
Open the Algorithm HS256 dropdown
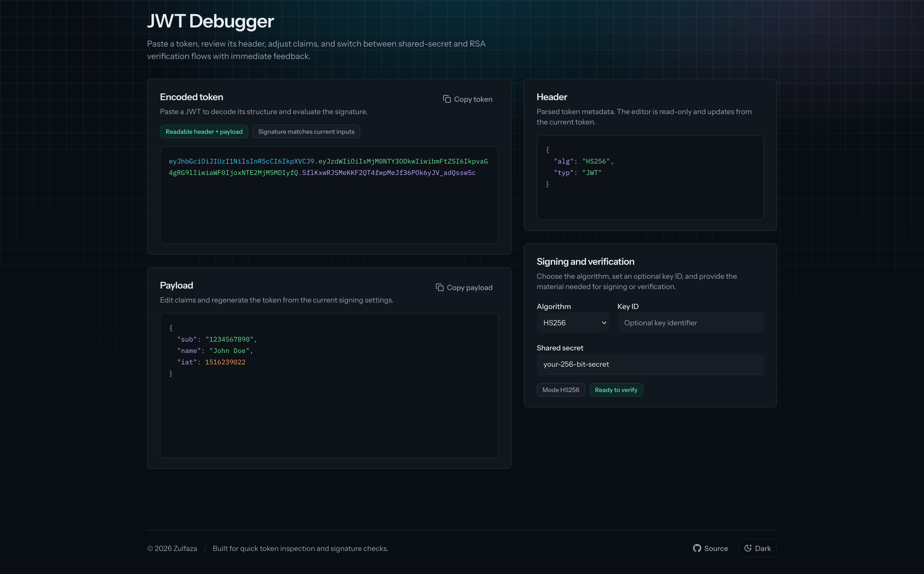[572, 323]
